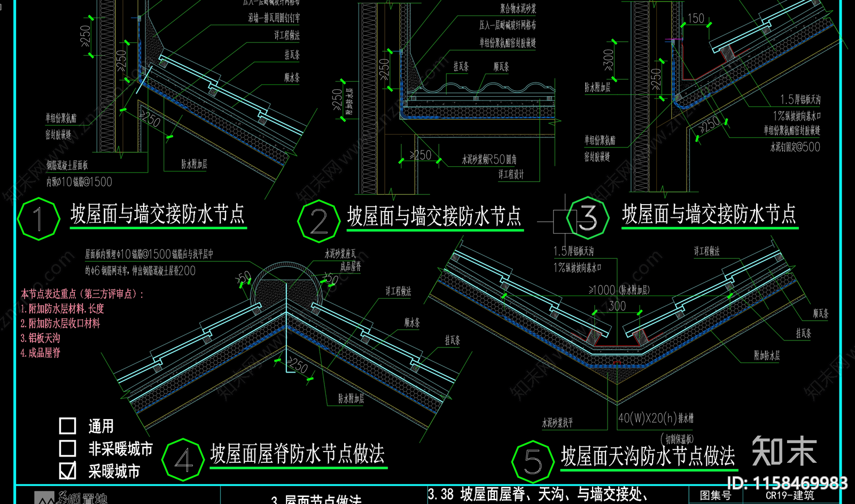The image size is (855, 504).
Task: Select 防水附加层 label under the ridge detail
Action: tap(351, 399)
